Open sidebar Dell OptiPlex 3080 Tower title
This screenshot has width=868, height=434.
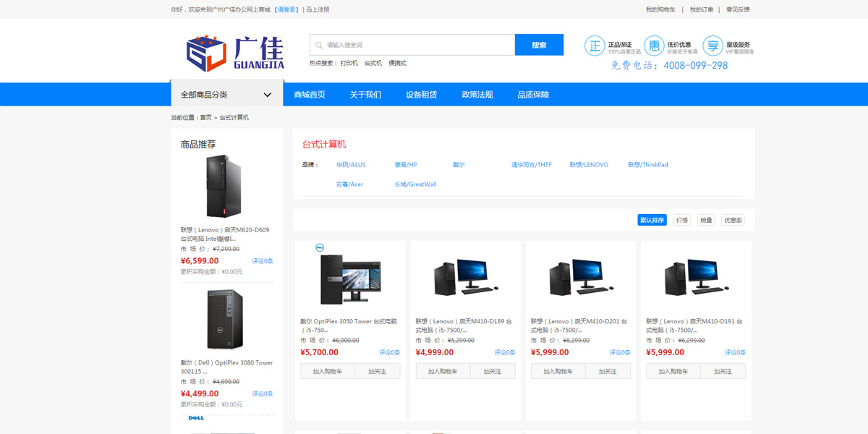(227, 367)
